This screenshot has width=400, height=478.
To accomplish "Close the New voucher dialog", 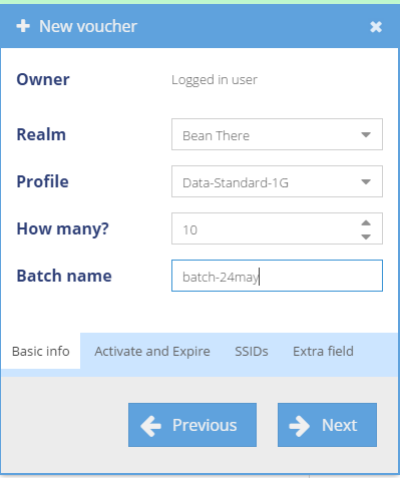I will tap(376, 27).
